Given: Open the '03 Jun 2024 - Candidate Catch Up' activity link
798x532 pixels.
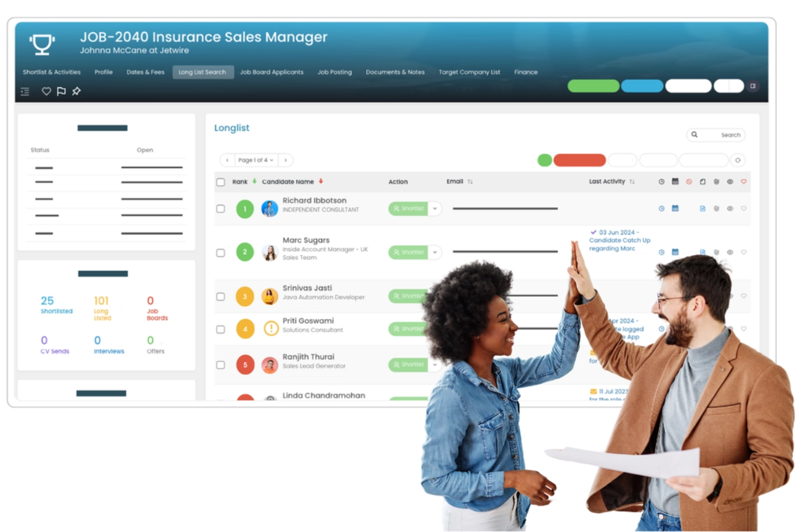Looking at the screenshot, I should point(619,241).
